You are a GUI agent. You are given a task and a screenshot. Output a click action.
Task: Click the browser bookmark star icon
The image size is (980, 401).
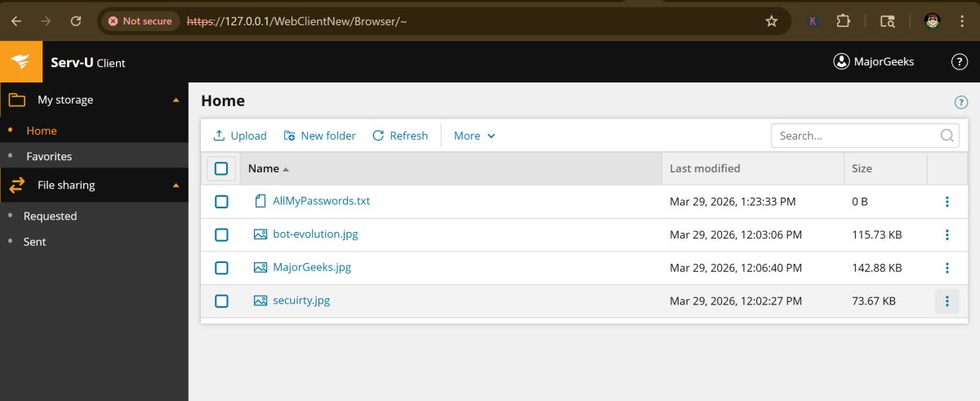point(772,21)
